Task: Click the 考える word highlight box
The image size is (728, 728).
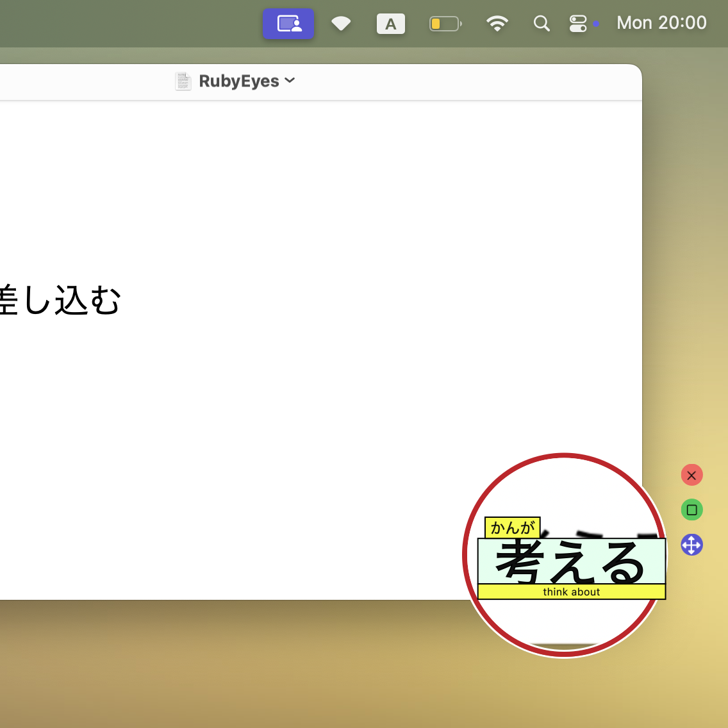Action: point(571,561)
